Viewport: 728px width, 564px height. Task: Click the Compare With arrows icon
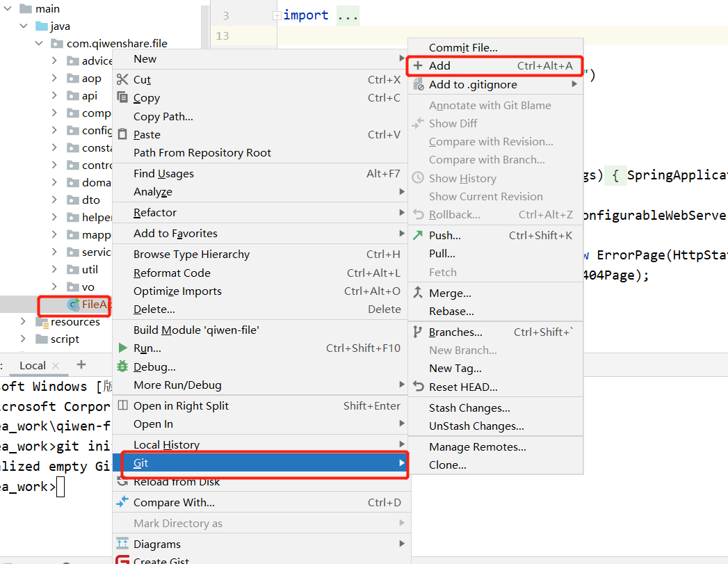point(122,502)
